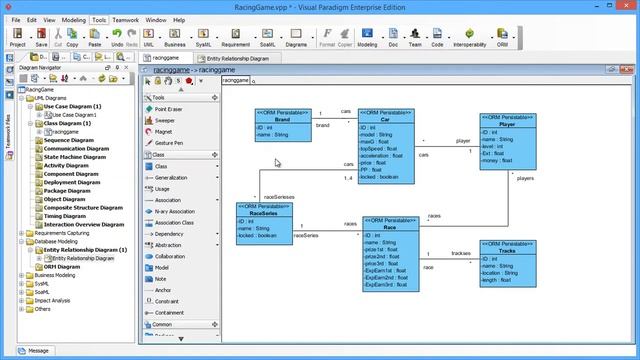Select the Activity Diagram tree item
The height and width of the screenshot is (360, 640).
66,166
